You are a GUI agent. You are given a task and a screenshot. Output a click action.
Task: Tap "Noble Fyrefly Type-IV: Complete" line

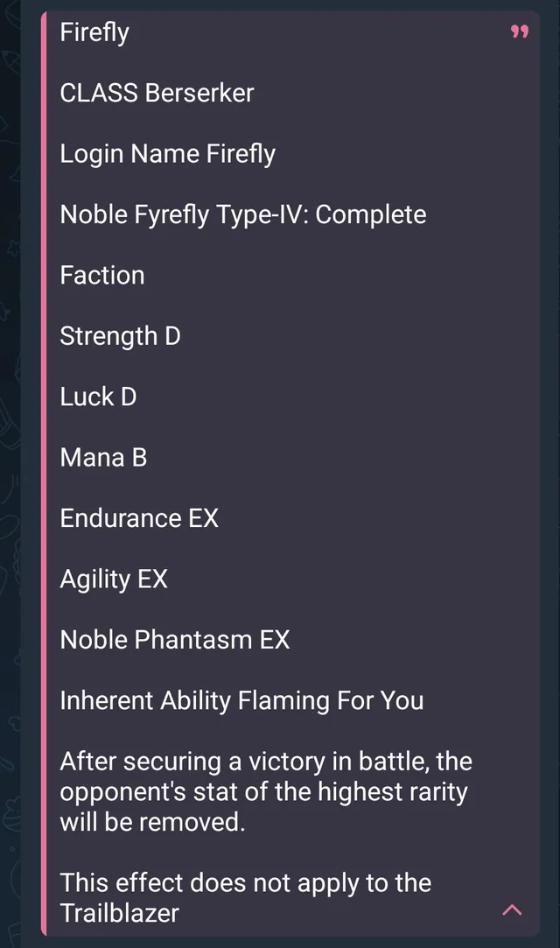coord(242,214)
